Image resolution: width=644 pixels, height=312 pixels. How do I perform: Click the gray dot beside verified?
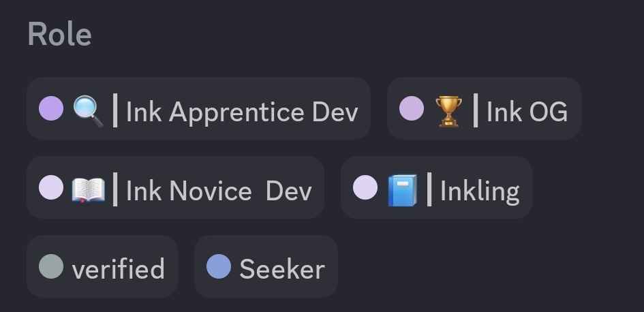51,267
